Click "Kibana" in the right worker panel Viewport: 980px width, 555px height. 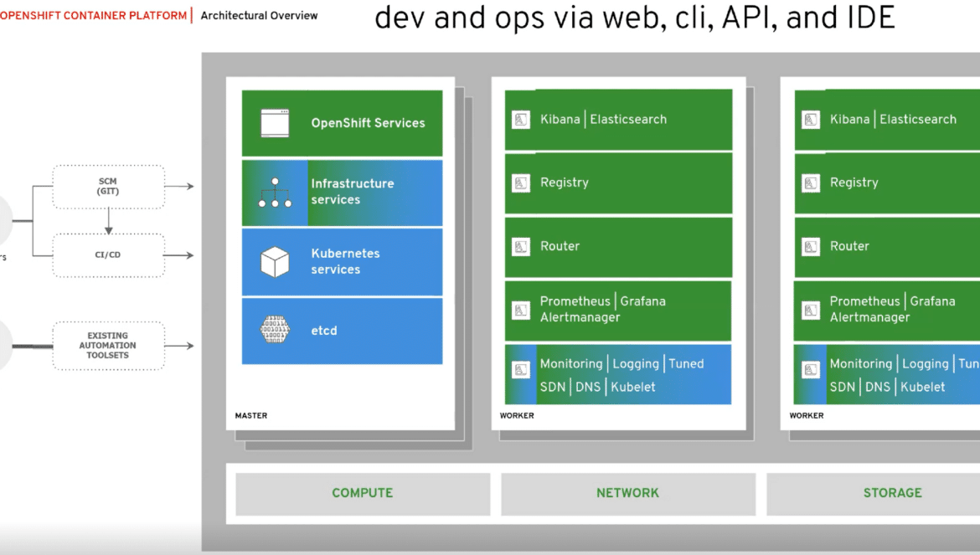pyautogui.click(x=849, y=119)
